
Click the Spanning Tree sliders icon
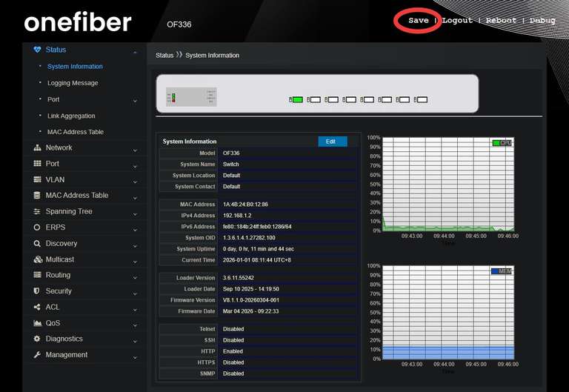tap(37, 211)
